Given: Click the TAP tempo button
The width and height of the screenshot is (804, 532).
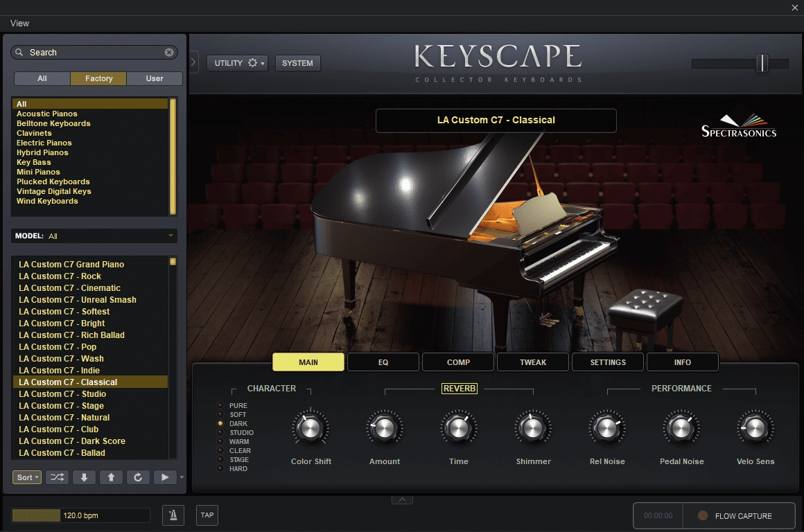Looking at the screenshot, I should click(207, 515).
